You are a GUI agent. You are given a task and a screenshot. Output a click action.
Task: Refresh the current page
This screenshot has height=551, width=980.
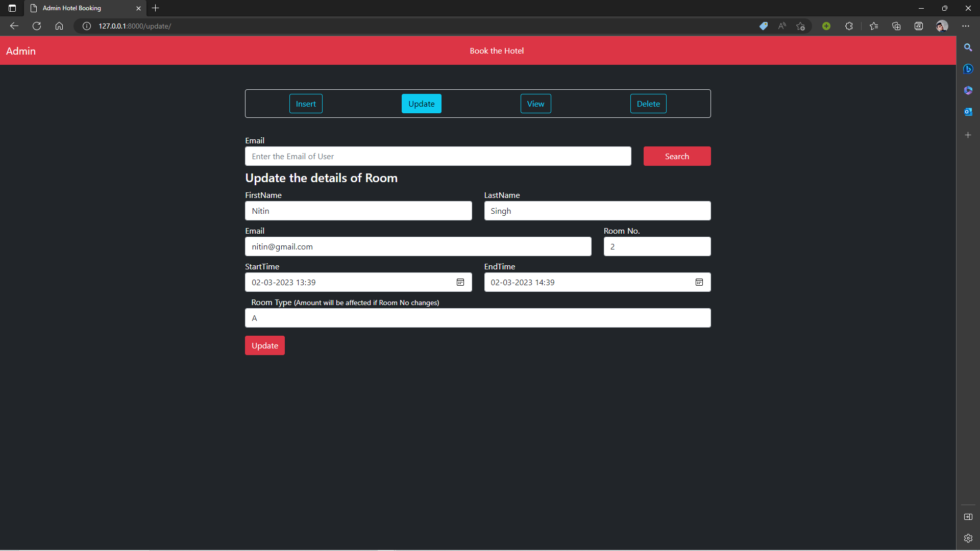[x=36, y=26]
